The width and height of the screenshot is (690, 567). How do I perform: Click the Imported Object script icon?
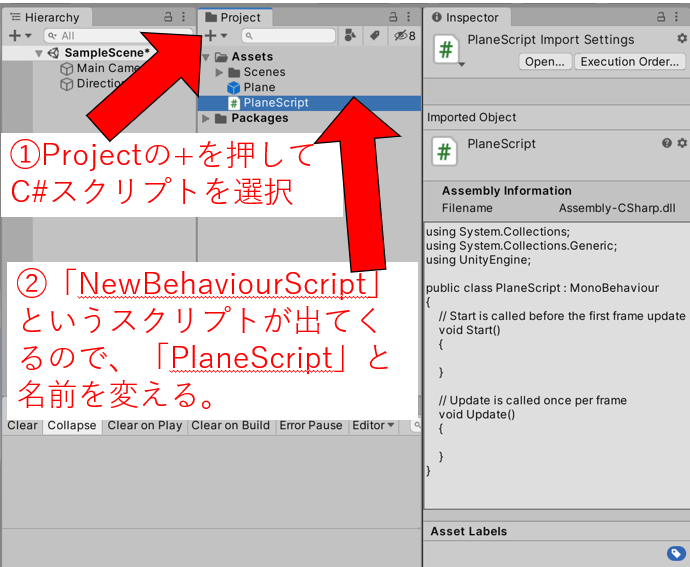click(x=444, y=152)
